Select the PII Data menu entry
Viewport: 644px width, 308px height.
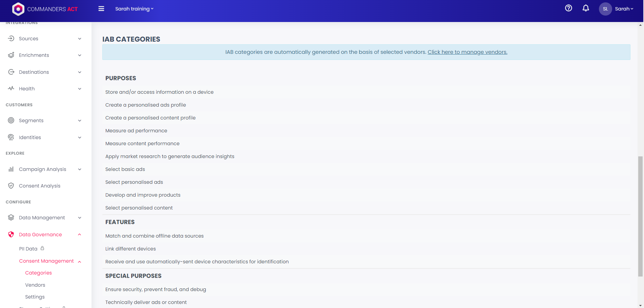28,249
